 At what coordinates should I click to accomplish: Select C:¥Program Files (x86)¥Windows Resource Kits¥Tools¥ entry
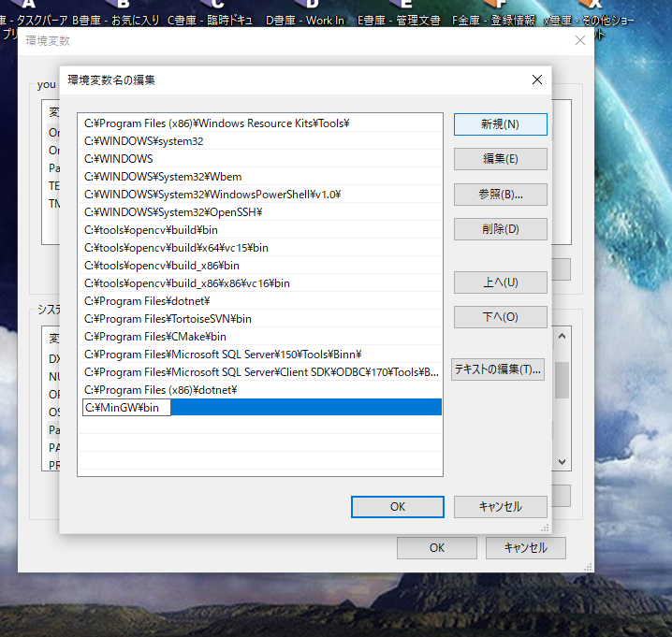(x=259, y=123)
